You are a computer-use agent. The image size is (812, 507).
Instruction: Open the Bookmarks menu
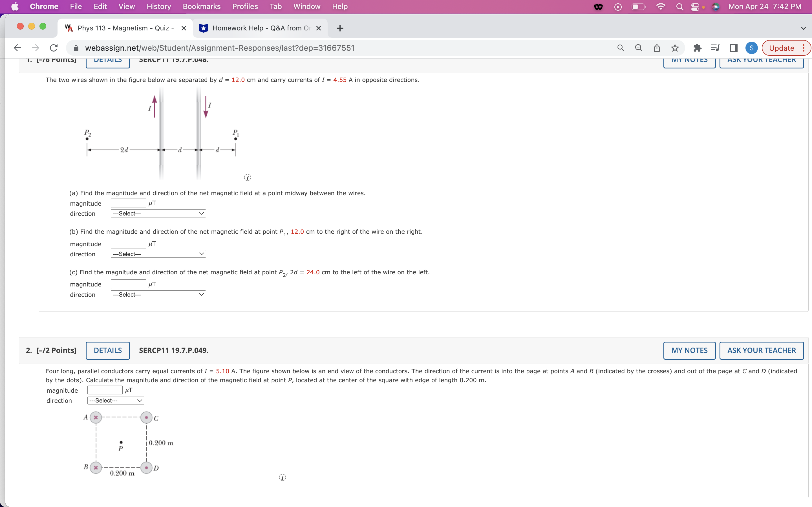(x=202, y=6)
